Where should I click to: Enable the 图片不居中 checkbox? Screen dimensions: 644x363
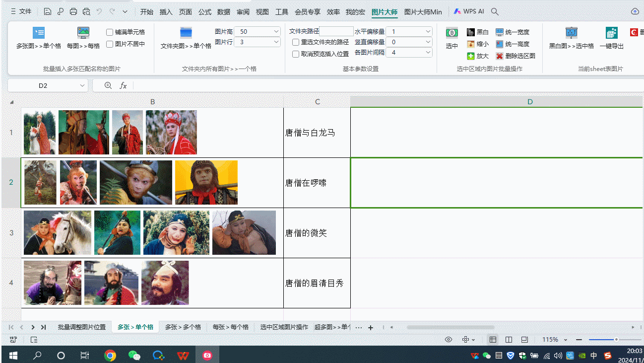[110, 44]
